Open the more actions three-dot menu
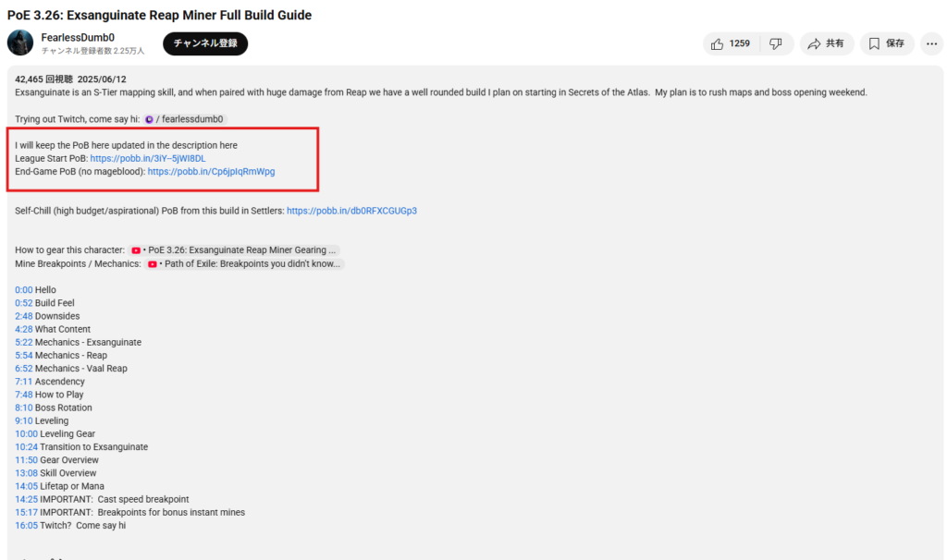947x560 pixels. (932, 43)
